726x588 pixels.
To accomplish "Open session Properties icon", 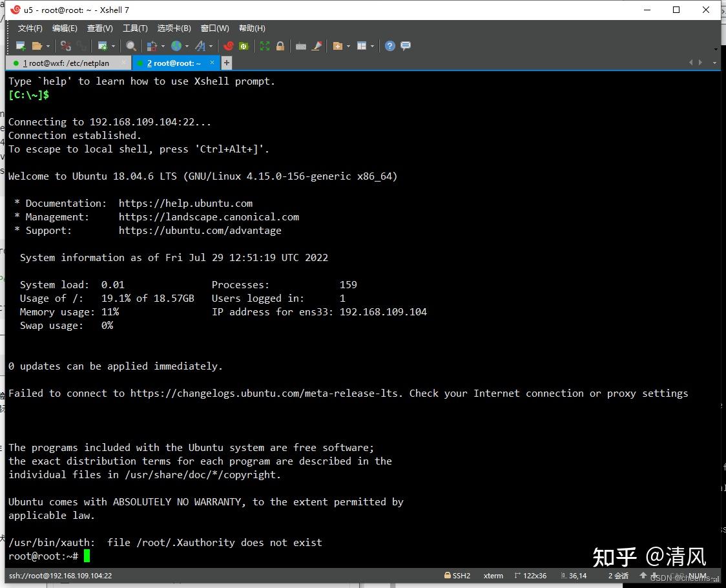I will (x=102, y=46).
